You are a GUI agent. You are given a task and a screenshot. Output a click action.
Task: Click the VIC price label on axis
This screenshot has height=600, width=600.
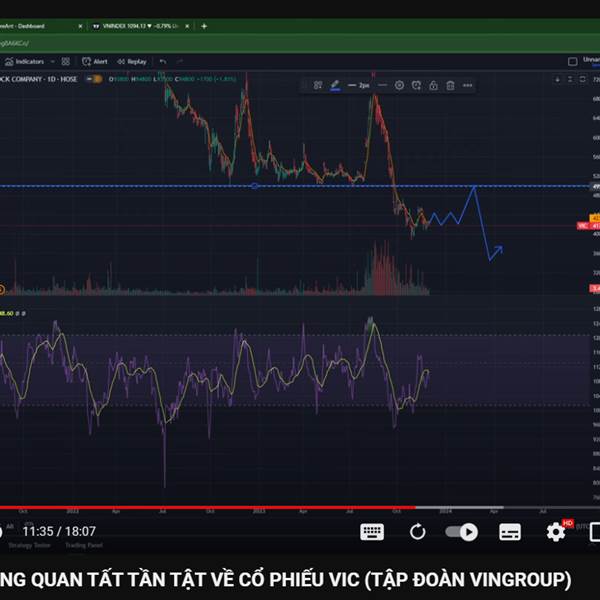[589, 226]
